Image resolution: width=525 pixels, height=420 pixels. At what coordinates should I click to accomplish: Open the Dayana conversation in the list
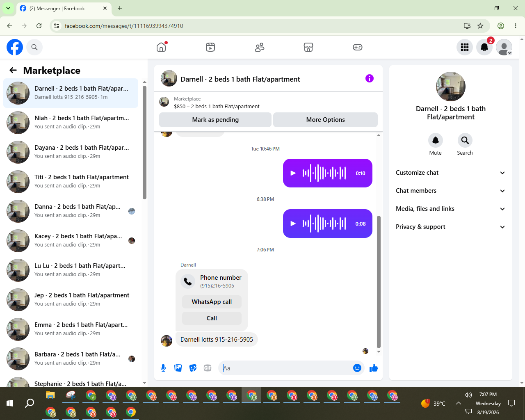[71, 152]
